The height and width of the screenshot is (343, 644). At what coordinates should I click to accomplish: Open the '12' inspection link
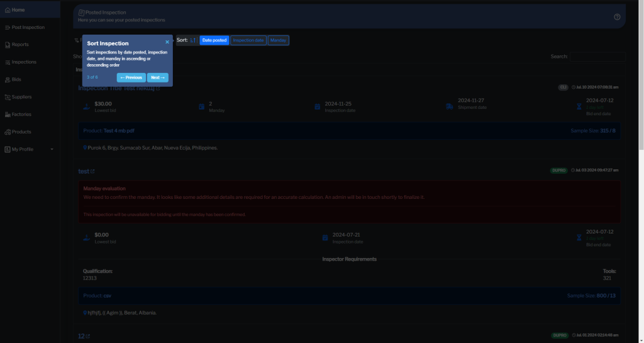point(81,336)
